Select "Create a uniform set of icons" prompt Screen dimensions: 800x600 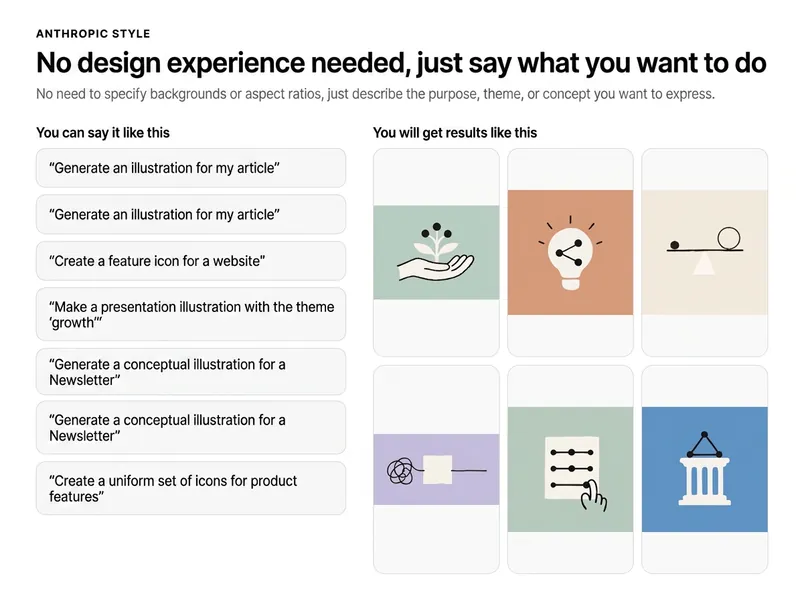point(191,489)
